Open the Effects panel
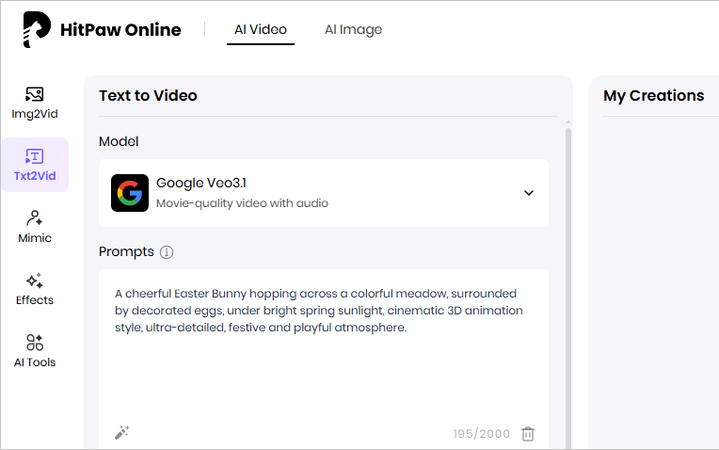 pos(35,289)
